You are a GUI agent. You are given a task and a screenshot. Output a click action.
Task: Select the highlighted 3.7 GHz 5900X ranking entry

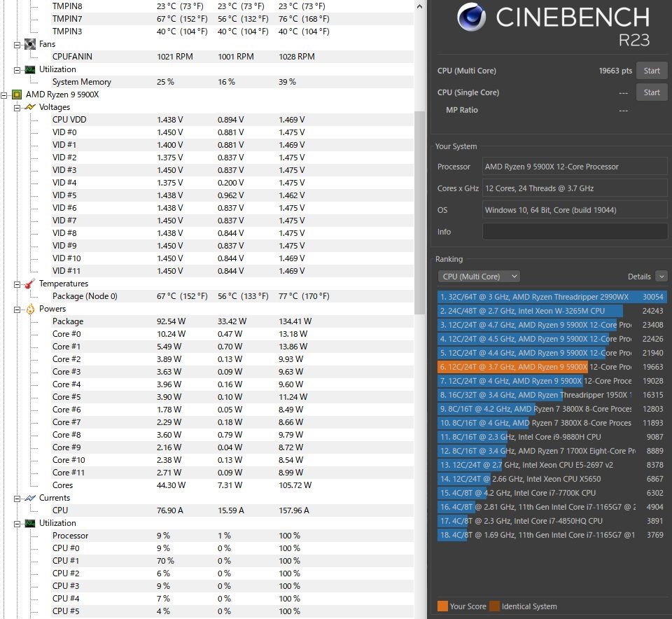click(552, 367)
